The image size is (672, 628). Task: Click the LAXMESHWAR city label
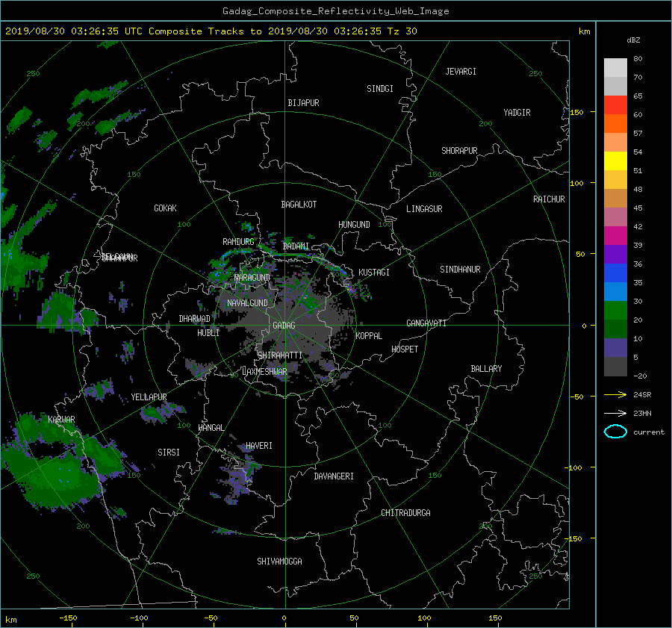(264, 371)
